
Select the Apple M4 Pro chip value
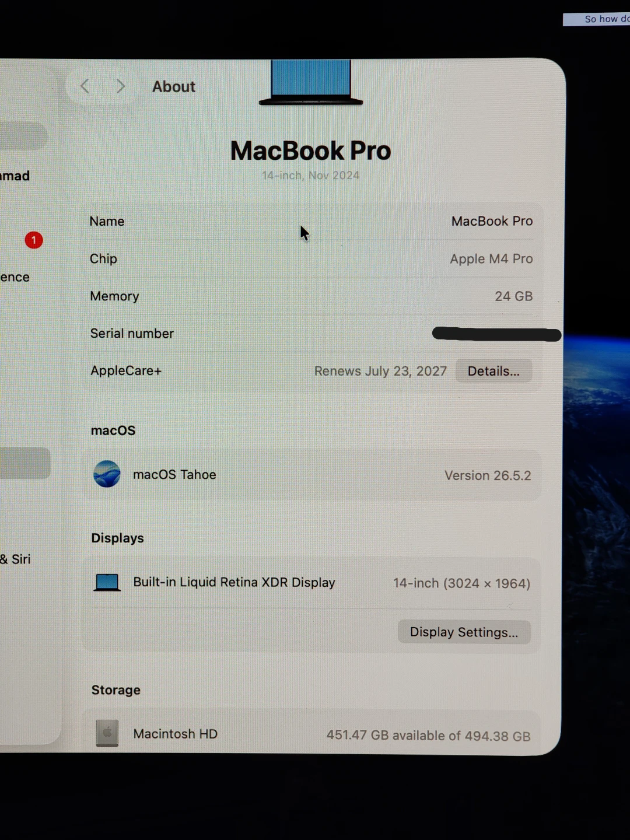tap(491, 259)
